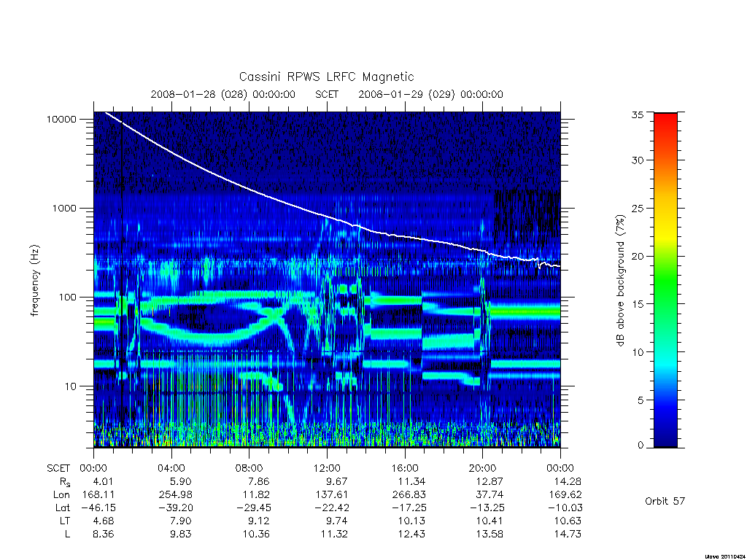Click the Lat value -46.15
The width and height of the screenshot is (747, 560).
click(98, 507)
